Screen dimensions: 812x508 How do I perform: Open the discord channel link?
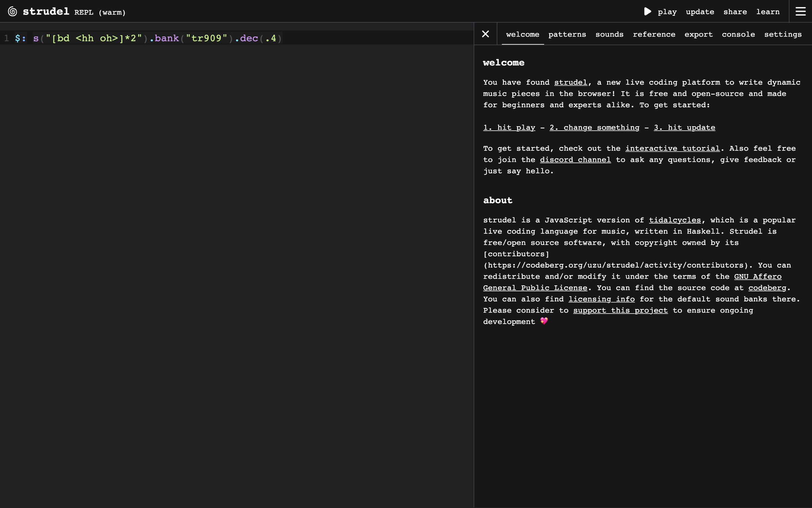[x=575, y=160]
